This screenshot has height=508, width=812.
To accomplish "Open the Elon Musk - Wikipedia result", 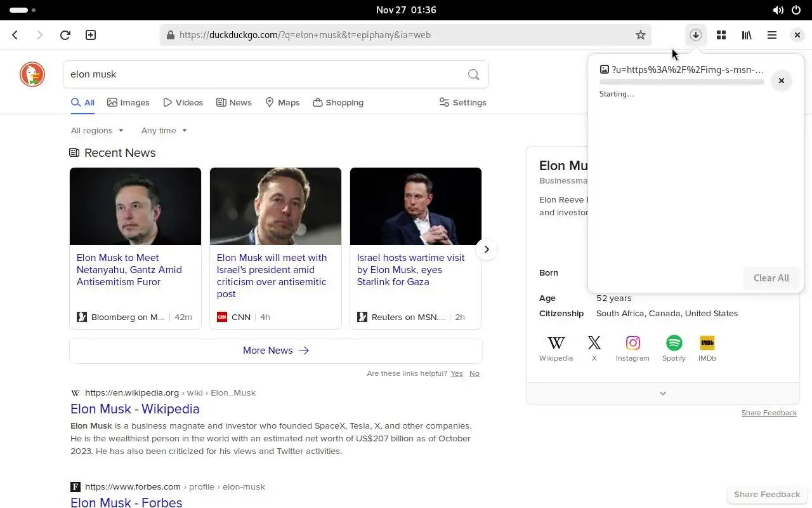I will click(135, 409).
